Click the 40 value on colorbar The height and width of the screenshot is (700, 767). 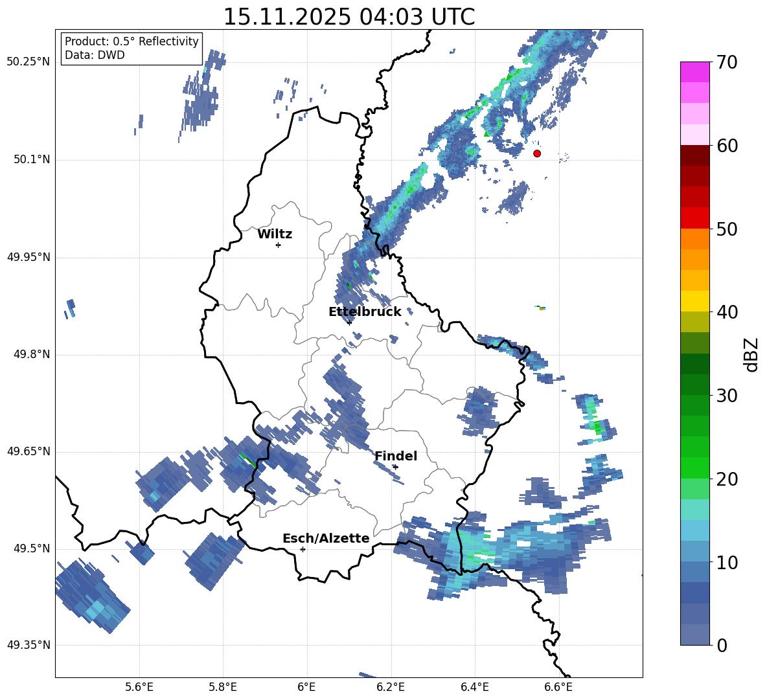[727, 312]
